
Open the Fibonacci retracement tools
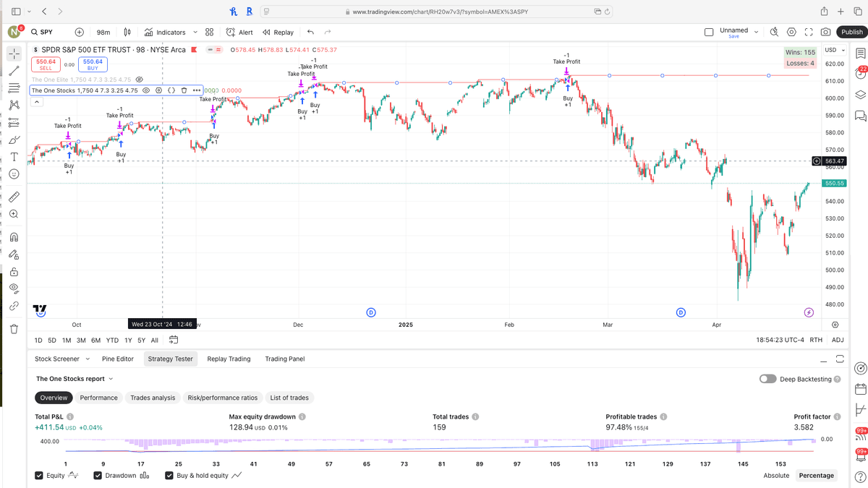[x=14, y=88]
